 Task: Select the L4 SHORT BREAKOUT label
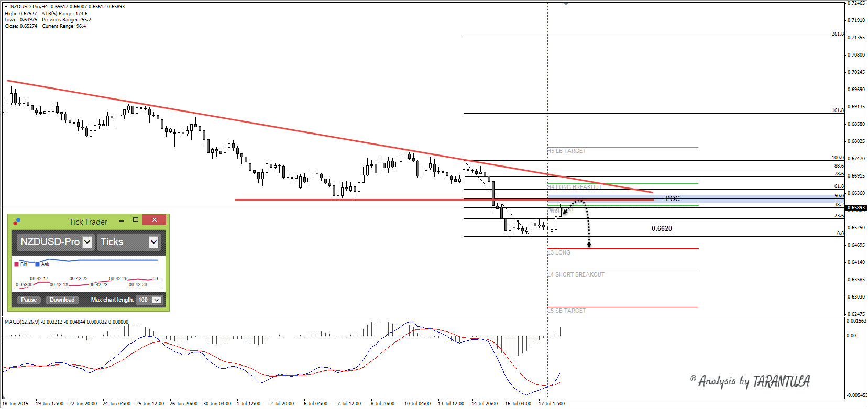576,274
